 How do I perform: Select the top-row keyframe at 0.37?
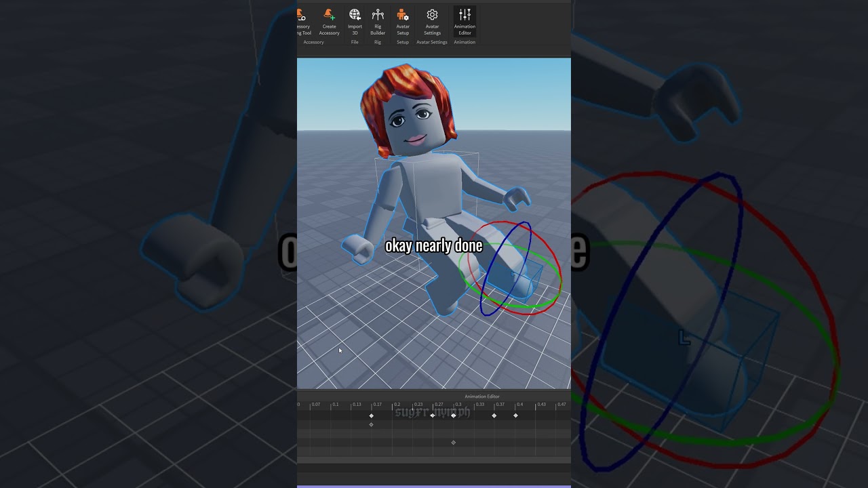click(494, 415)
